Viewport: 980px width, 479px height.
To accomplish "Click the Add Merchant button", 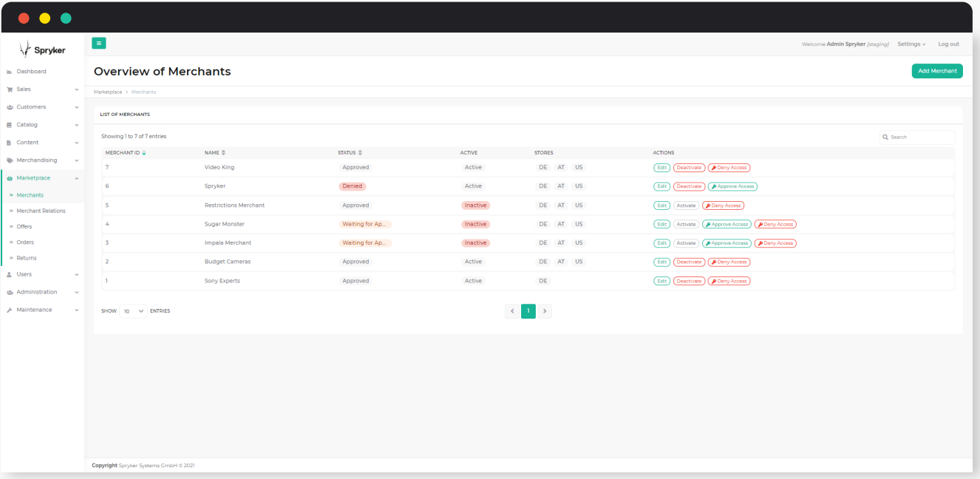I will [x=937, y=71].
